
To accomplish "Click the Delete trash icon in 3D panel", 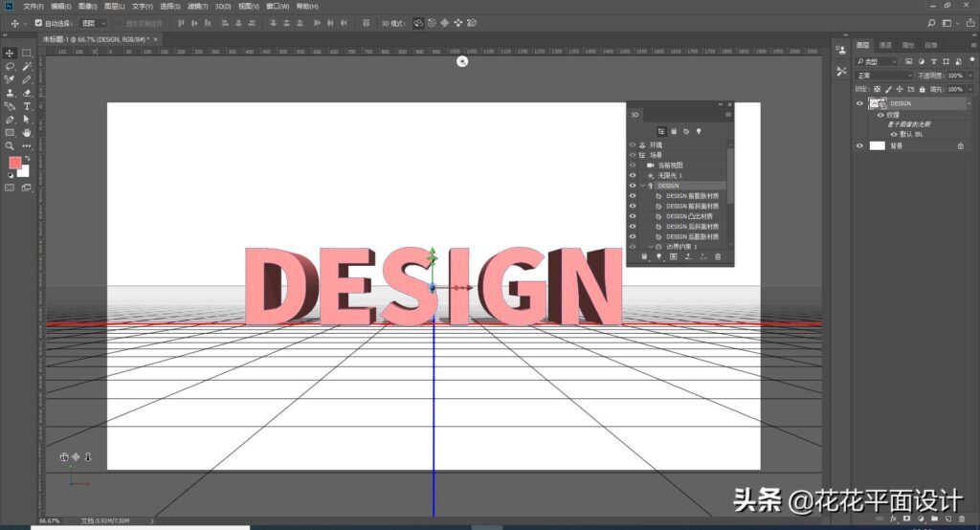I will (x=718, y=257).
